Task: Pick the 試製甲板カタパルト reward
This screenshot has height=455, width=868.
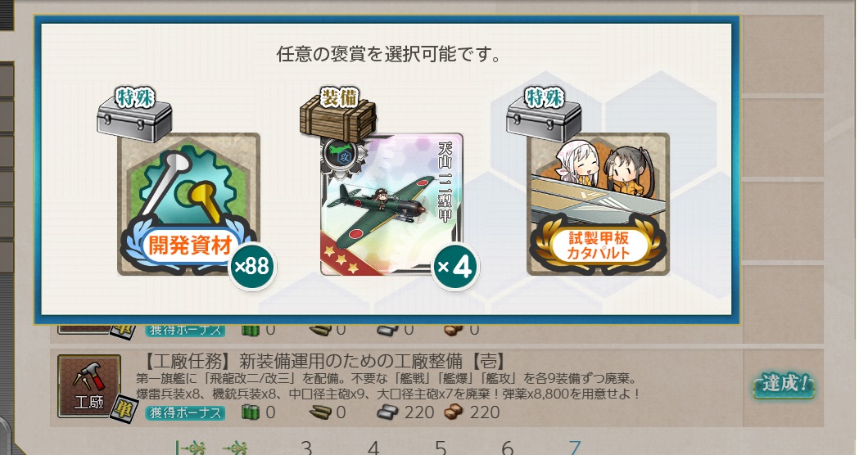Action: coord(598,205)
